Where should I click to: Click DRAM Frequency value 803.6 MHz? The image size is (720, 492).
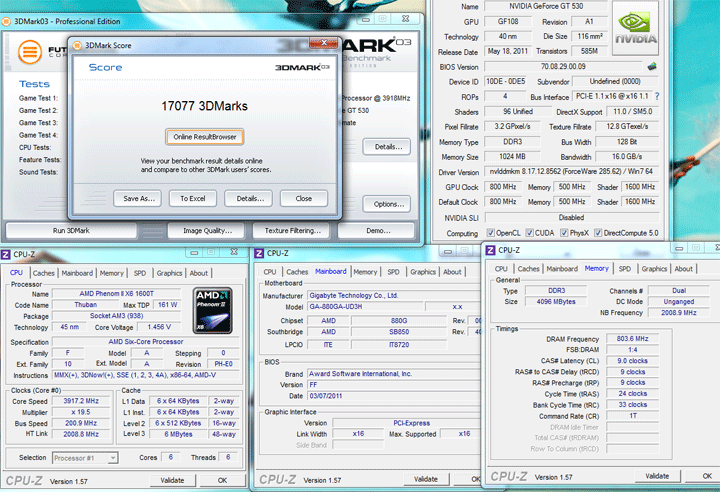632,339
